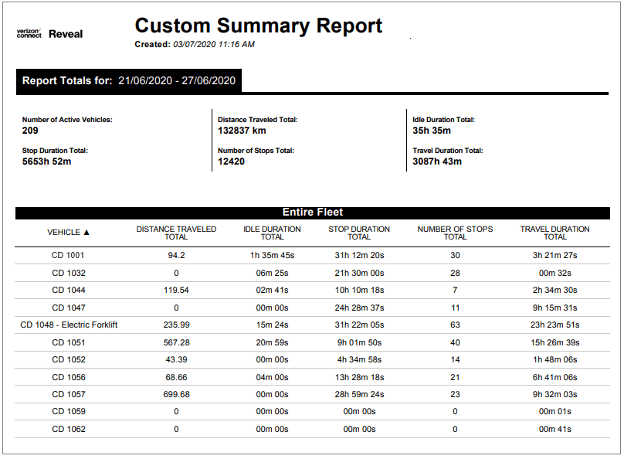
Task: Select the Number of Stops Total 12420
Action: click(231, 161)
